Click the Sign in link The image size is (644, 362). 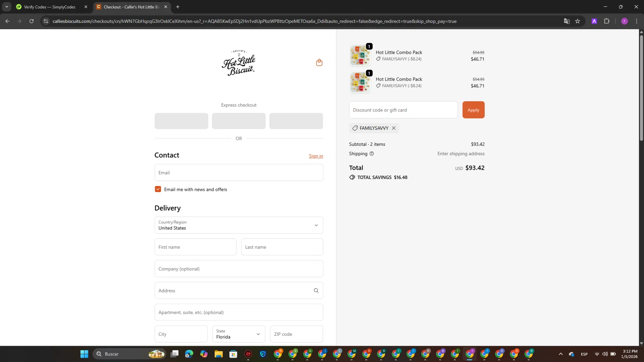(x=316, y=156)
